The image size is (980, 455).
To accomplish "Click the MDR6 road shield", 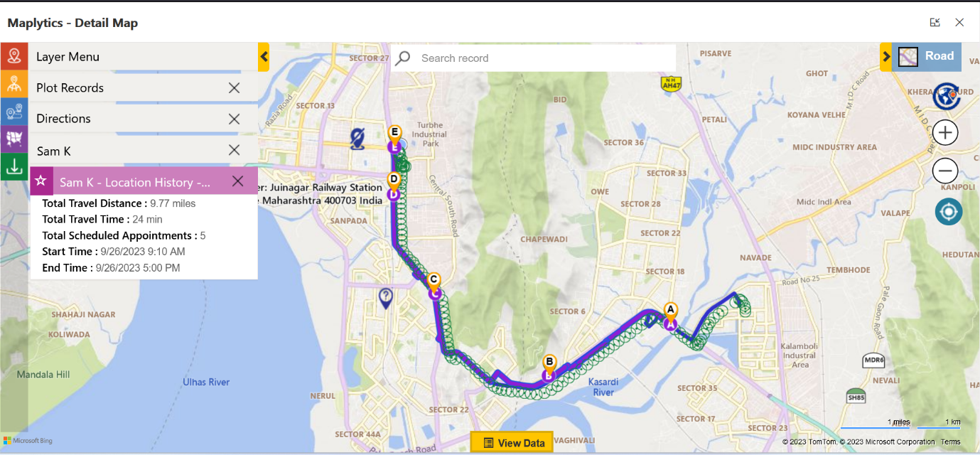I will coord(873,360).
